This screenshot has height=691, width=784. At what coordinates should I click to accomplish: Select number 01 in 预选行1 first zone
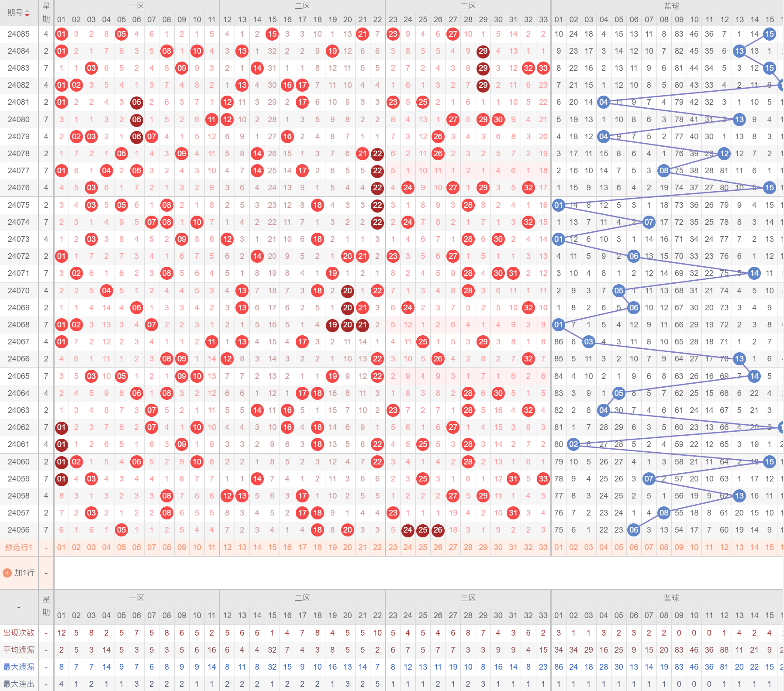[x=61, y=547]
